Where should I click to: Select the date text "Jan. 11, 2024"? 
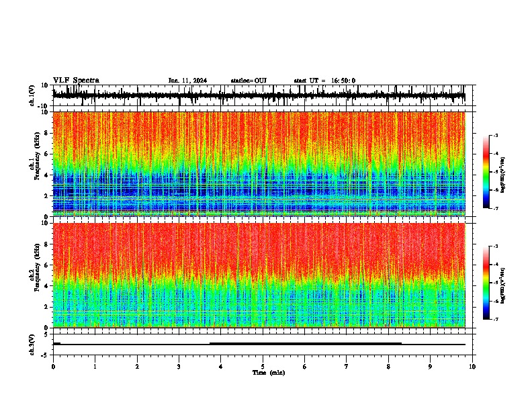point(187,81)
